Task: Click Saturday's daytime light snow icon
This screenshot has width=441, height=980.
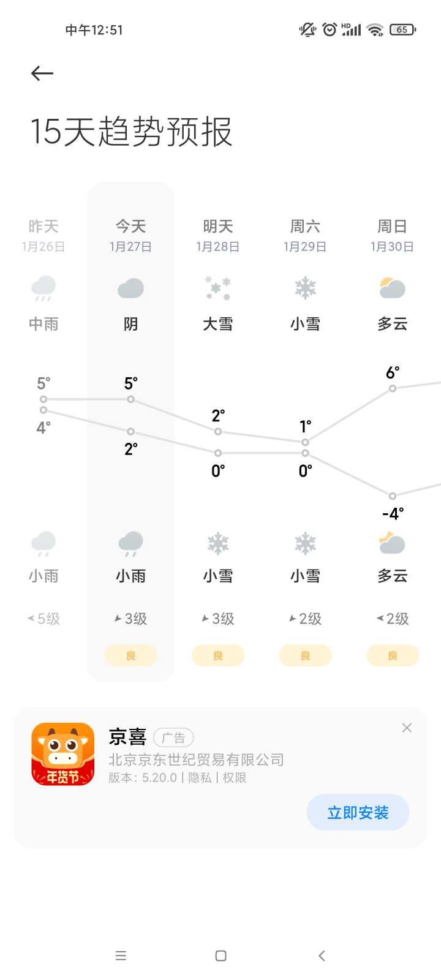Action: coord(305,288)
